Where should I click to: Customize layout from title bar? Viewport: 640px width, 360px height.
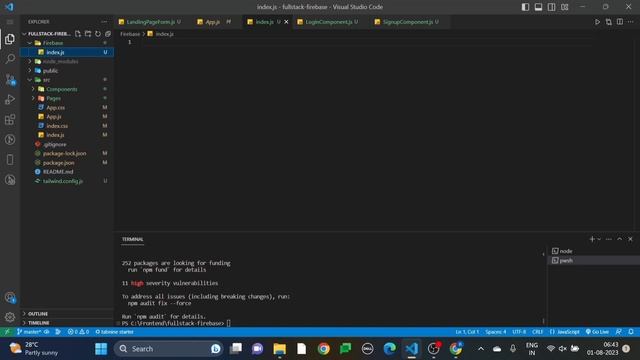tap(564, 7)
